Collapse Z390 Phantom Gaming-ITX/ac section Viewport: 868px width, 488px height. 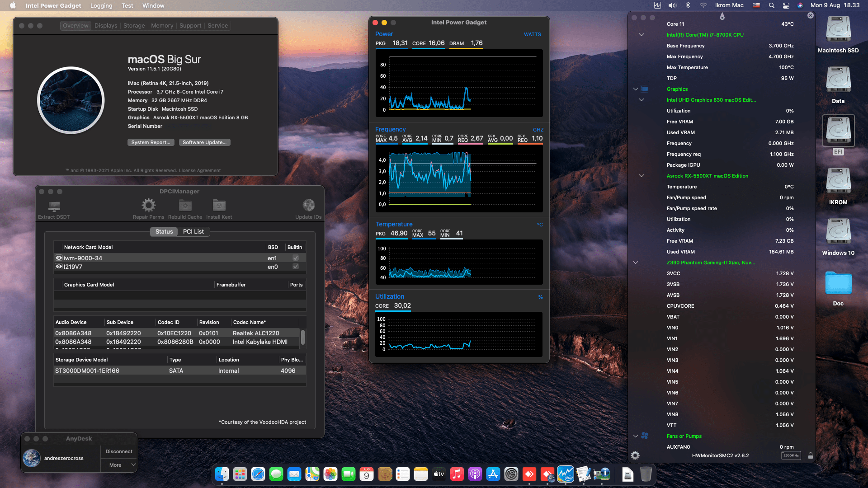click(x=636, y=263)
